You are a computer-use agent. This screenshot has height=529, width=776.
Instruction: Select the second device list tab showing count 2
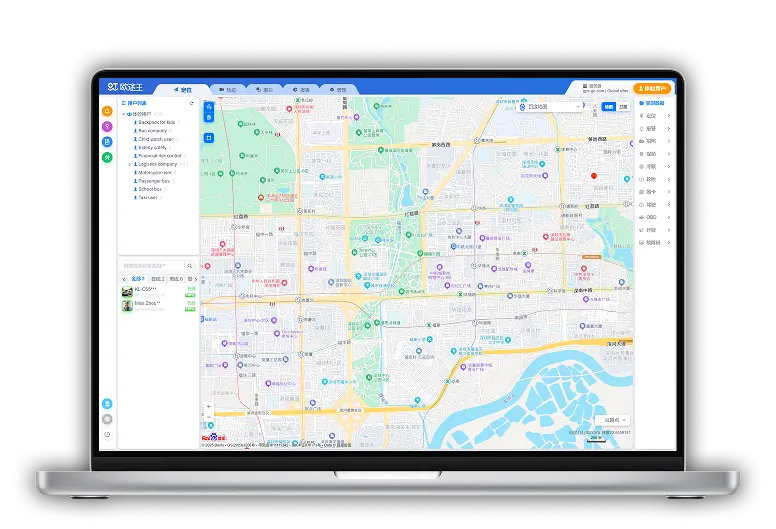coord(157,279)
